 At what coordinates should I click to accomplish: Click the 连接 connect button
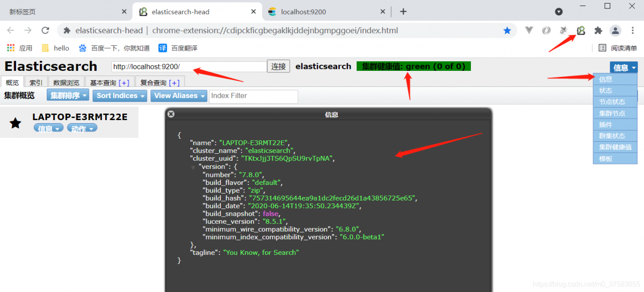point(279,66)
